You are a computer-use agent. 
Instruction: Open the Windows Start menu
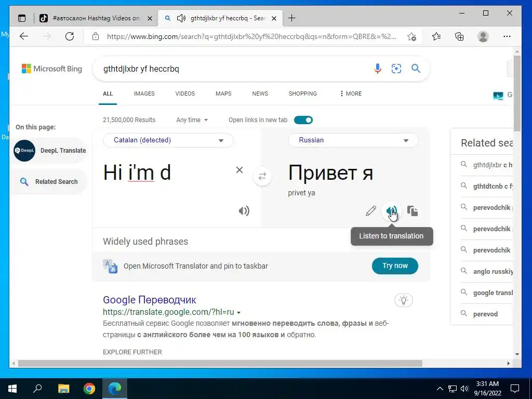(x=12, y=389)
